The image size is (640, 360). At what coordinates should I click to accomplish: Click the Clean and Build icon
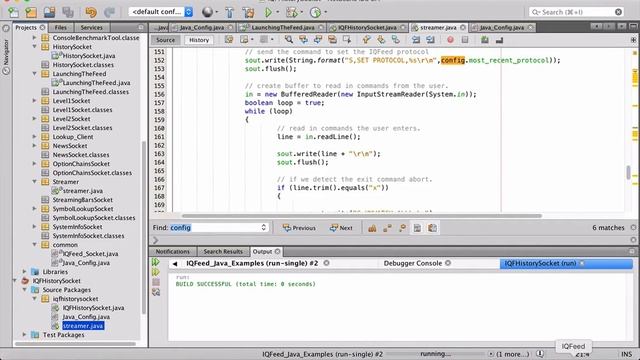(x=248, y=12)
